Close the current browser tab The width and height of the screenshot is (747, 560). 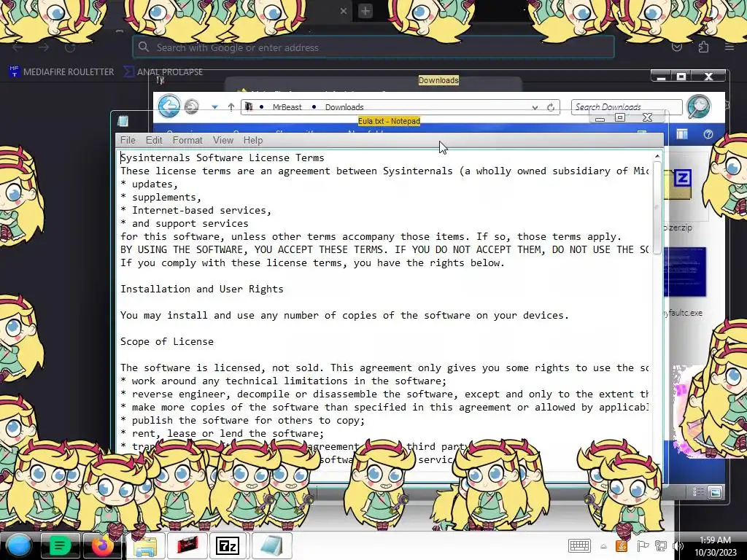(344, 11)
